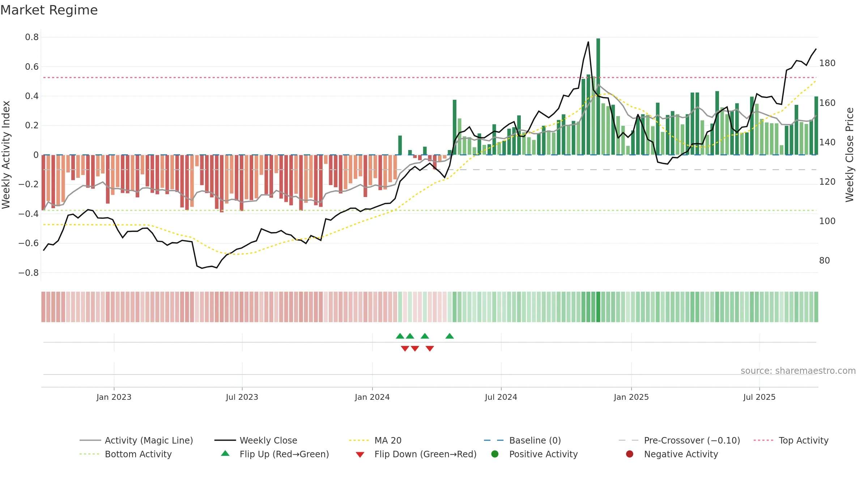The width and height of the screenshot is (868, 488).
Task: Click the Weekly Activity Index axis title
Action: click(x=6, y=155)
